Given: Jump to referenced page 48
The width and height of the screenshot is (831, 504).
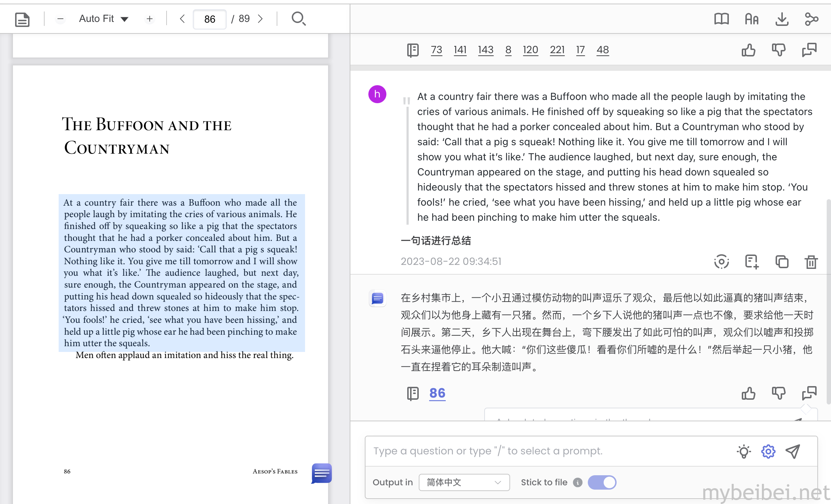Looking at the screenshot, I should coord(603,50).
